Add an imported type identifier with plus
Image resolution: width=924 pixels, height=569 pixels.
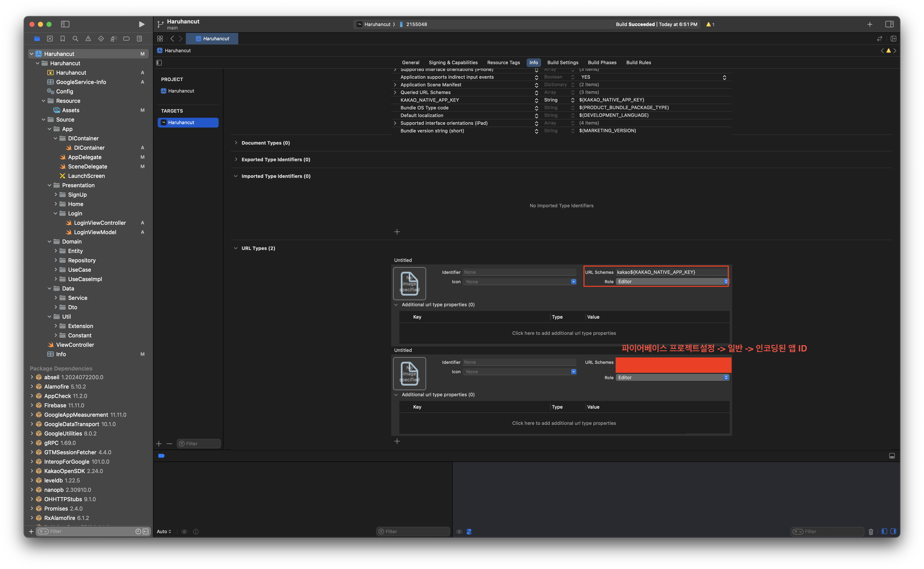tap(397, 232)
